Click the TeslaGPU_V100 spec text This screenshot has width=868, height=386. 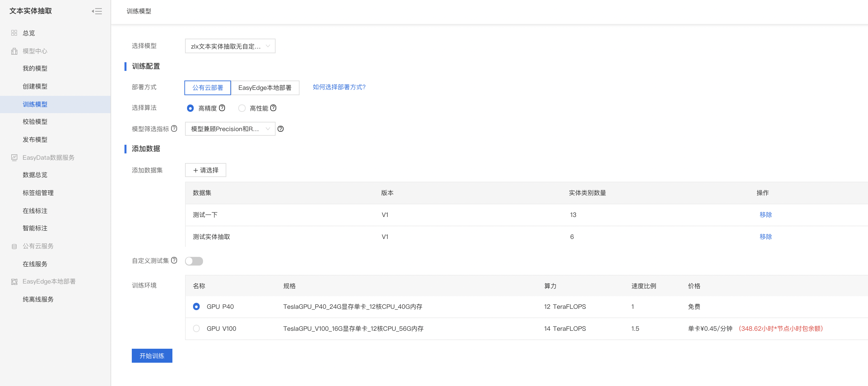point(353,328)
